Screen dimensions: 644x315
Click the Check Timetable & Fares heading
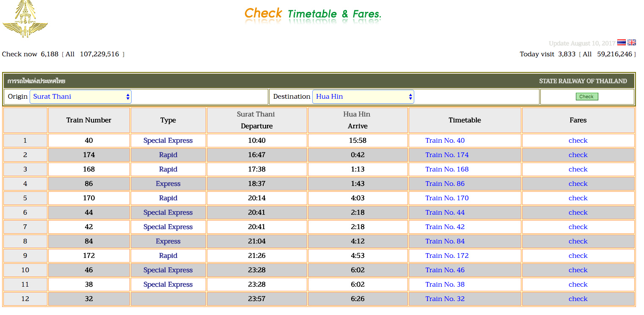313,14
